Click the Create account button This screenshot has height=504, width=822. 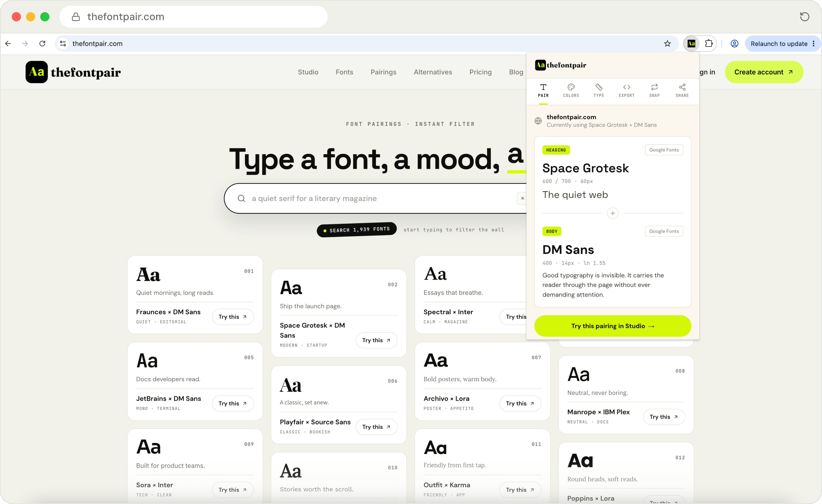click(x=764, y=72)
